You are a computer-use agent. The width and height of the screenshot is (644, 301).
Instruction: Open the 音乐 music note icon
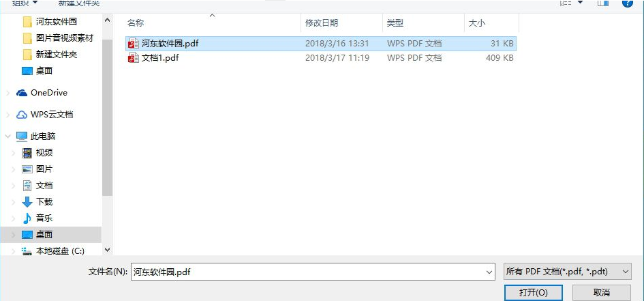(x=27, y=218)
